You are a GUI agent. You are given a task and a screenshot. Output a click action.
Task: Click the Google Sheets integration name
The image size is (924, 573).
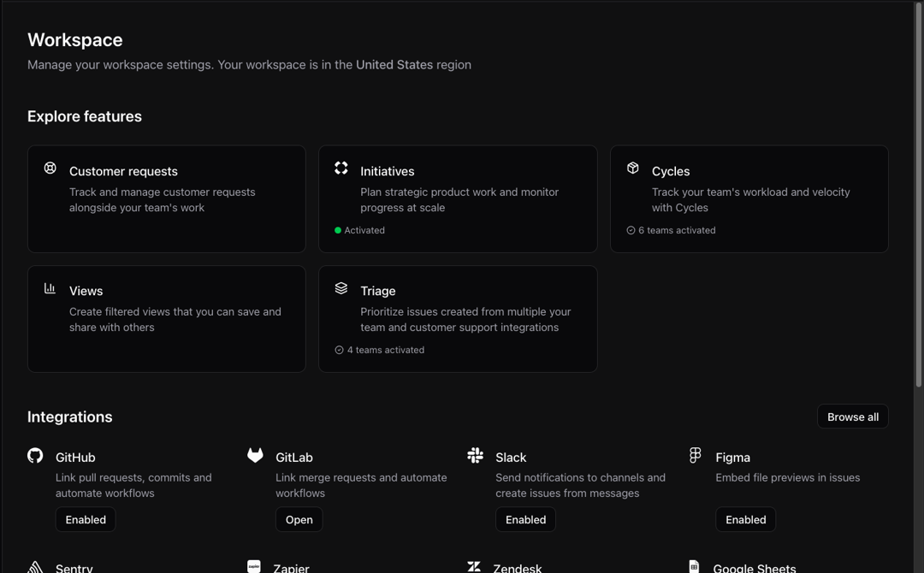pos(755,568)
